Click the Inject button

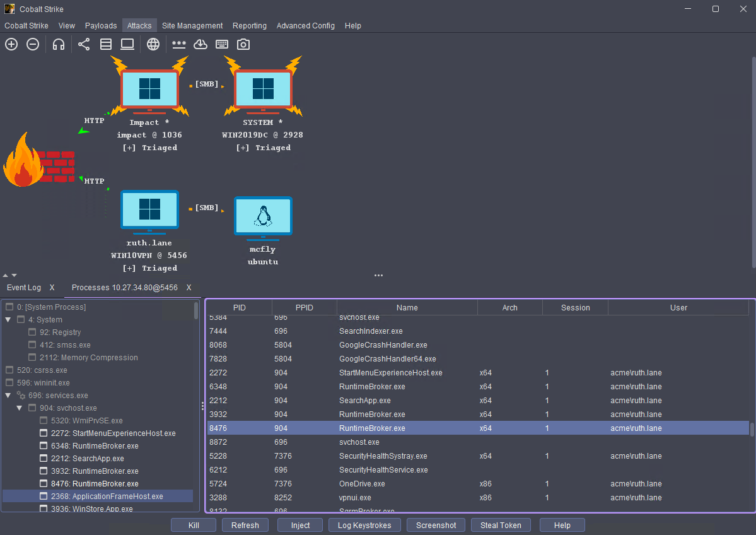[300, 526]
